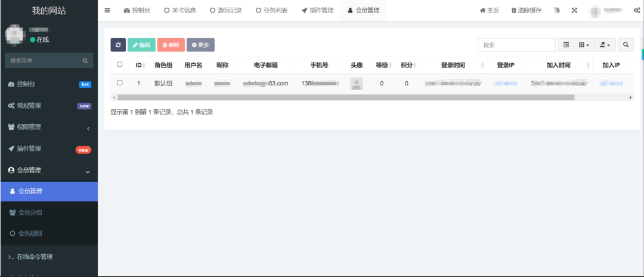Click the 默认组 cell in row 1
The height and width of the screenshot is (277, 644).
(163, 84)
